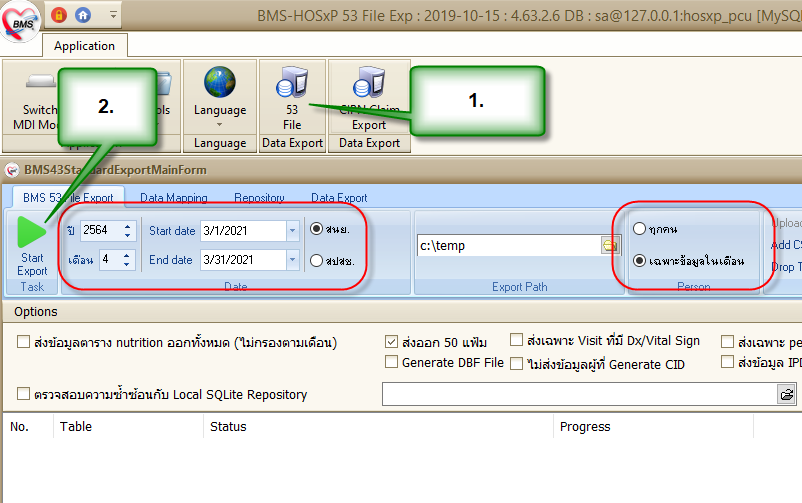Viewport: 802px width, 503px height.
Task: Expand the Start date calendar dropdown
Action: [x=293, y=231]
